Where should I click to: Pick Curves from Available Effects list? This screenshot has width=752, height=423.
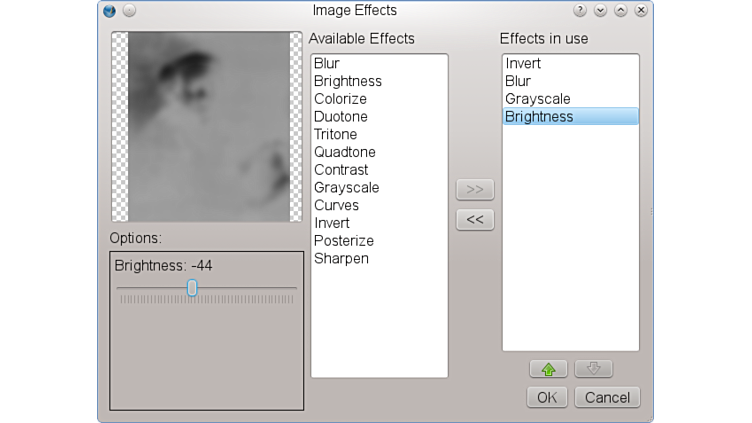(334, 205)
